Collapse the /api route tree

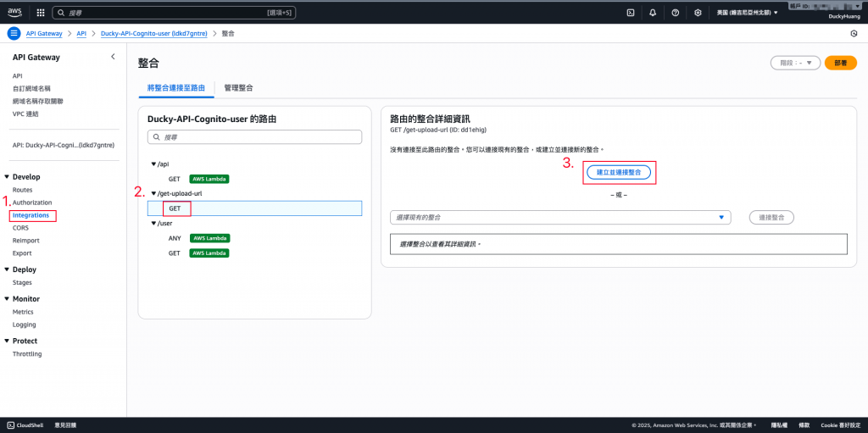click(x=154, y=164)
